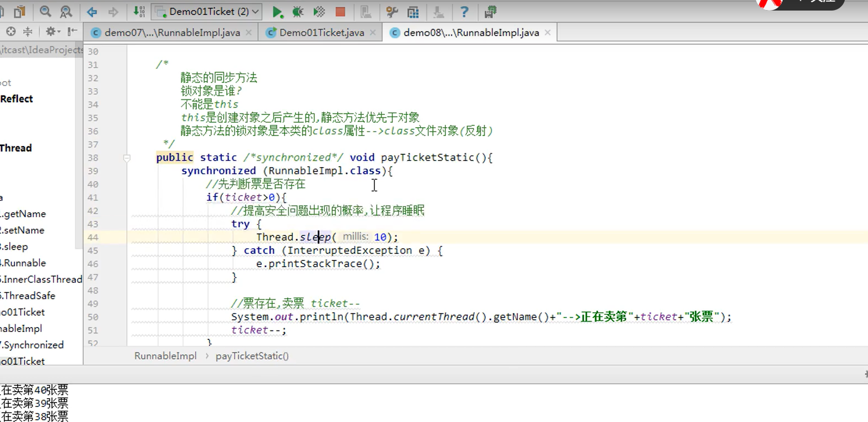
Task: Open the Synchronized package in tree
Action: [x=32, y=345]
